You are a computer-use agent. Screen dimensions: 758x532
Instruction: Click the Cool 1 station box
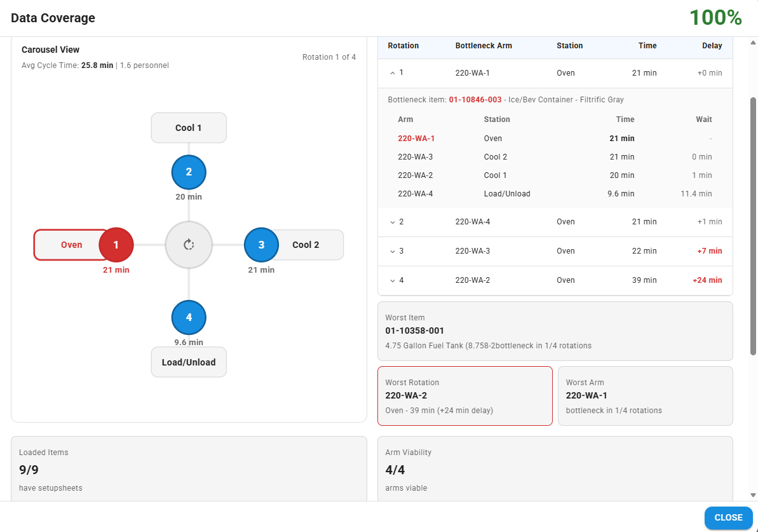coord(189,128)
